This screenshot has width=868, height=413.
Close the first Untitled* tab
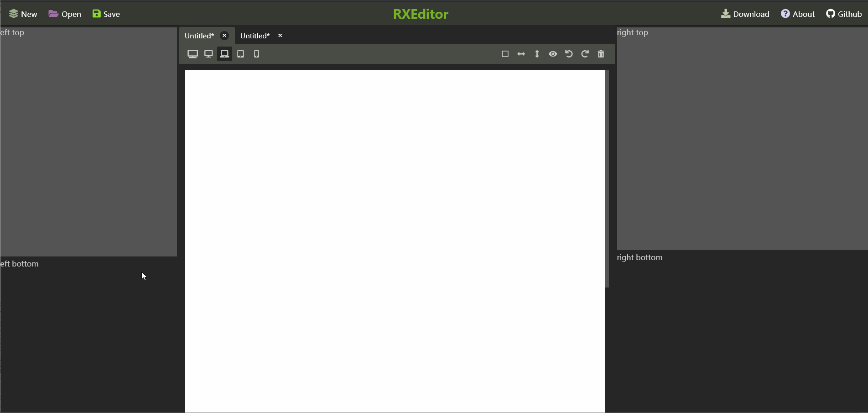224,36
